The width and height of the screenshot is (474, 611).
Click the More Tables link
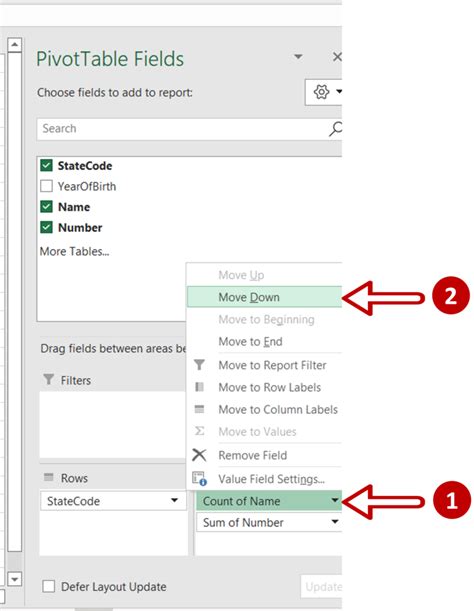click(74, 251)
